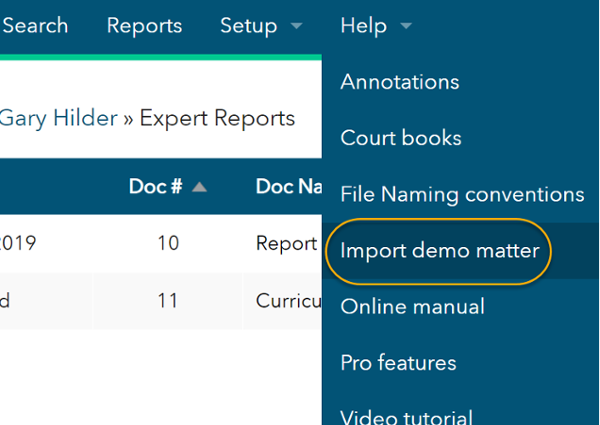Viewport: 600px width, 425px height.
Task: Select Pro features in Help menu
Action: 398,362
